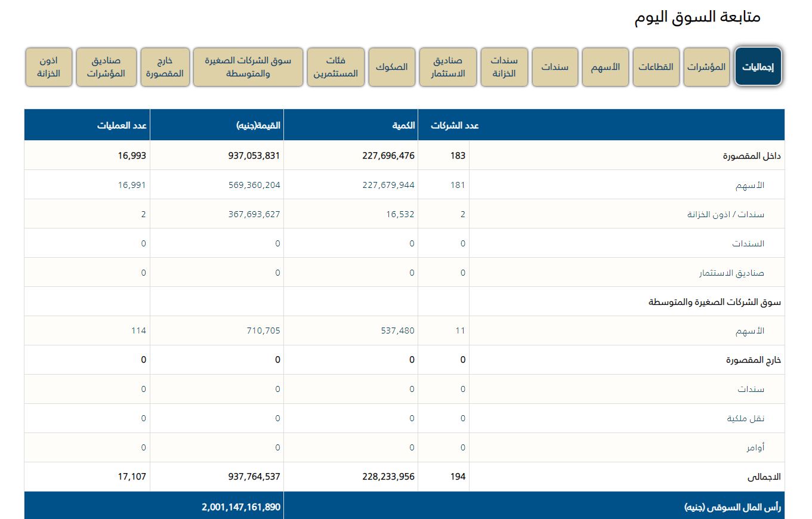812x519 pixels.
Task: Open the سوق الشركات الصغيرة والمتوسطة tab
Action: point(248,67)
